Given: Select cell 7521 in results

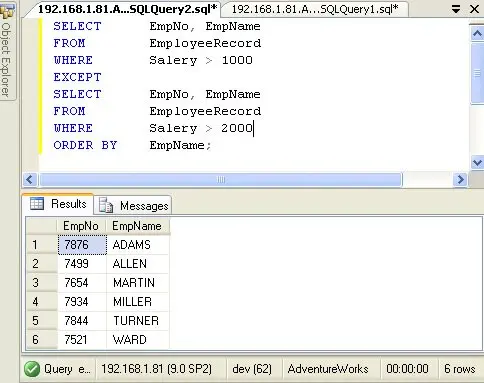Looking at the screenshot, I should pyautogui.click(x=82, y=340).
